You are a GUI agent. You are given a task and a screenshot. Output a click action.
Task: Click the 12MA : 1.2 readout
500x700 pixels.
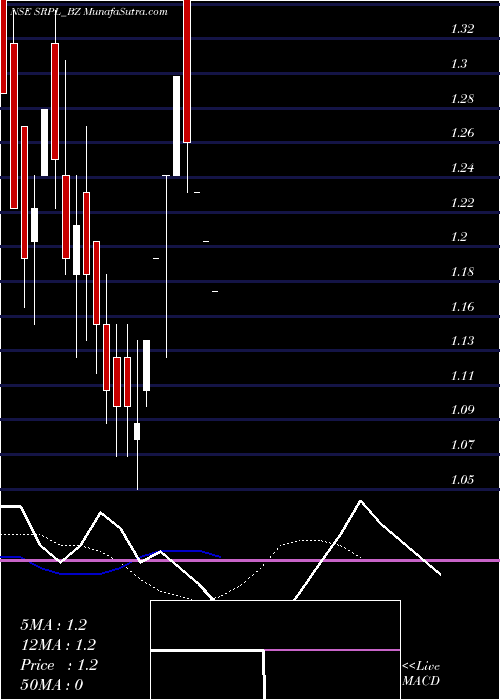[58, 645]
